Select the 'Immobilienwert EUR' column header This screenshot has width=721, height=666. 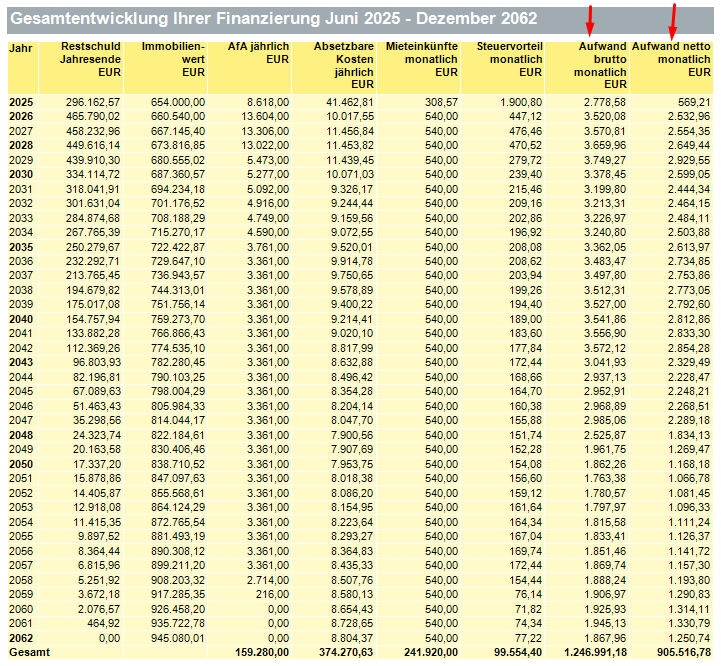173,59
